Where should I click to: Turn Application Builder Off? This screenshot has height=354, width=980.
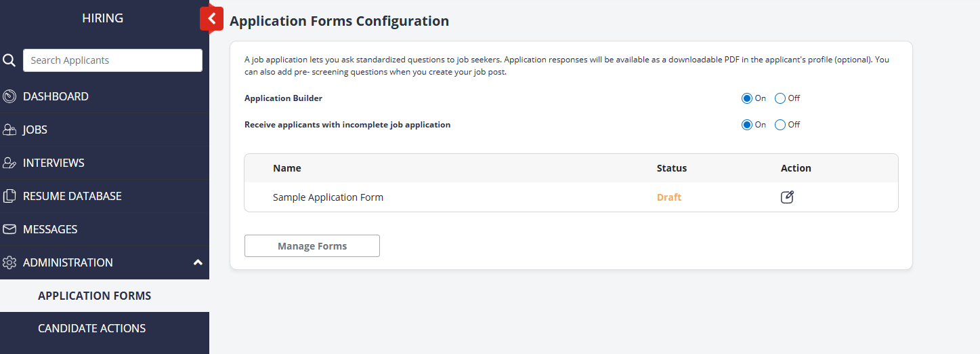(780, 98)
